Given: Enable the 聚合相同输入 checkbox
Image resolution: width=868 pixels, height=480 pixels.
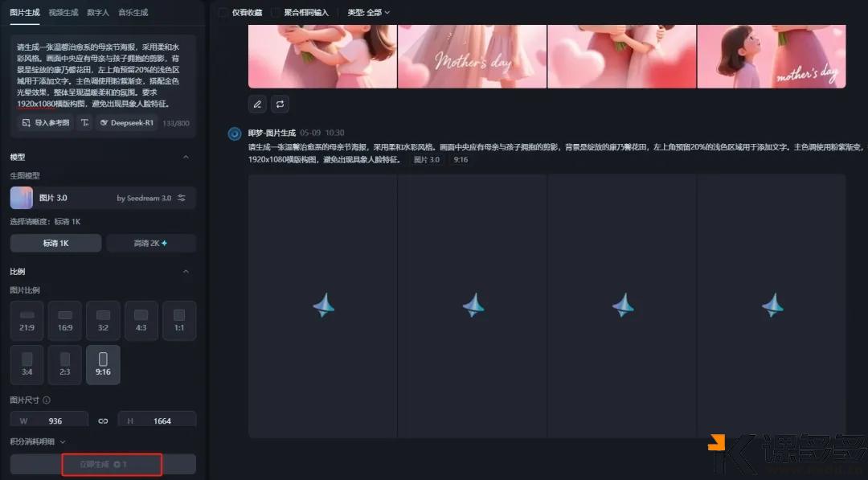Looking at the screenshot, I should [x=276, y=13].
